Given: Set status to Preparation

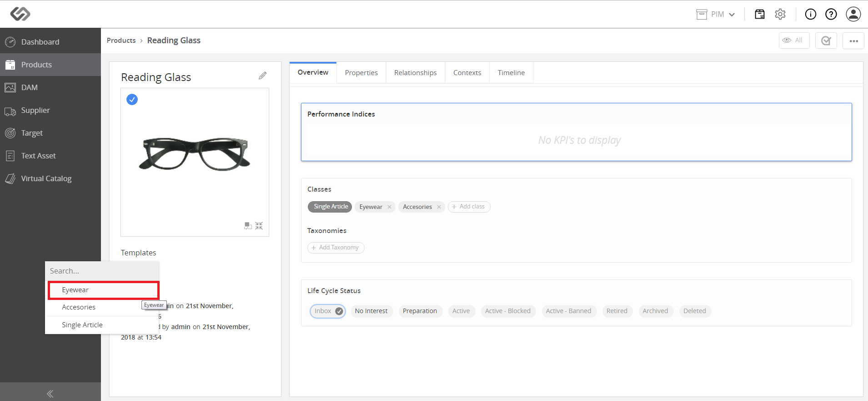Looking at the screenshot, I should [420, 311].
